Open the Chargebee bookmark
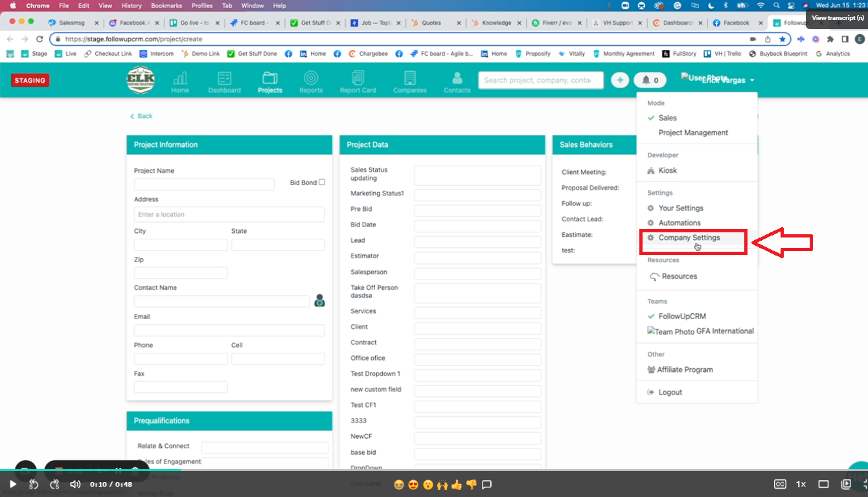Image resolution: width=868 pixels, height=497 pixels. point(369,54)
